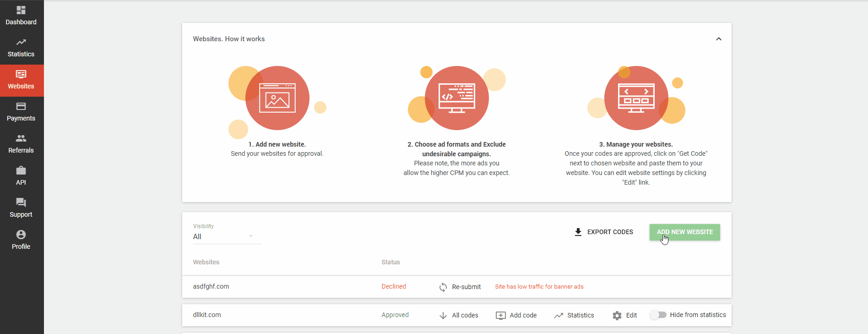Click the API briefcase icon

(21, 171)
